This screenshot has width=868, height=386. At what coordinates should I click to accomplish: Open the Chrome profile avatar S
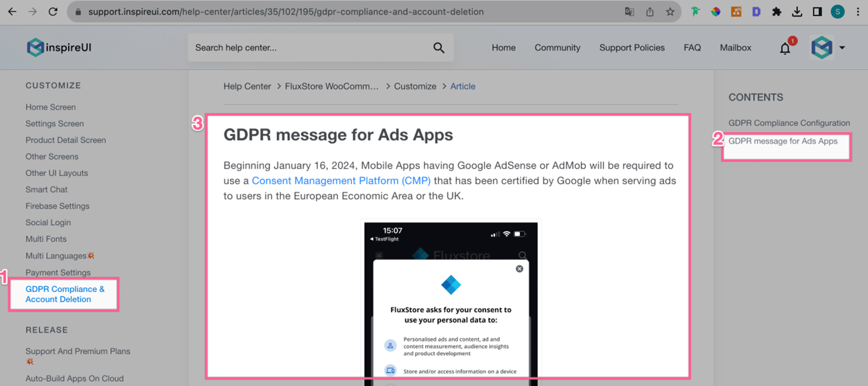pos(837,11)
